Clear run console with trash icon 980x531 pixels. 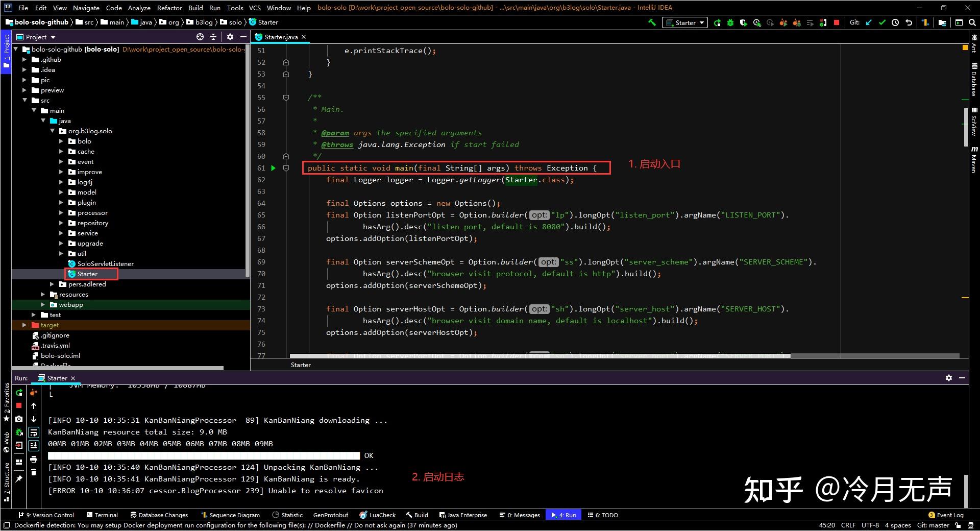[x=34, y=472]
